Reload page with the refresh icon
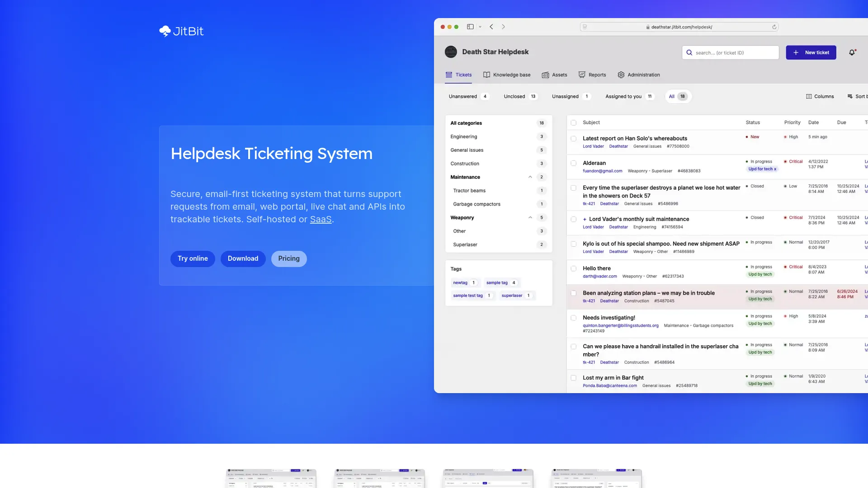Viewport: 868px width, 488px height. pos(774,27)
